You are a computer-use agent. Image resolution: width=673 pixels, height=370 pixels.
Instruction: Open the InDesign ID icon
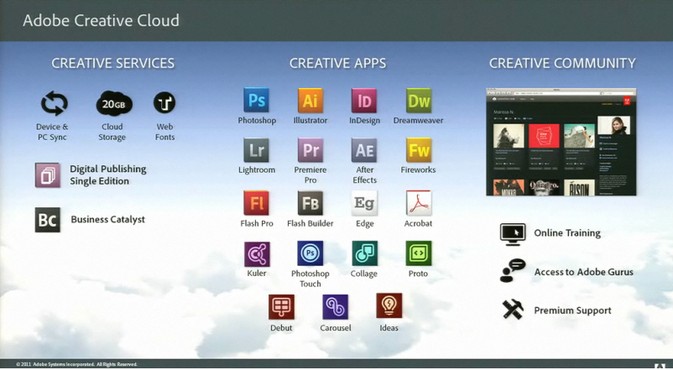pos(364,100)
